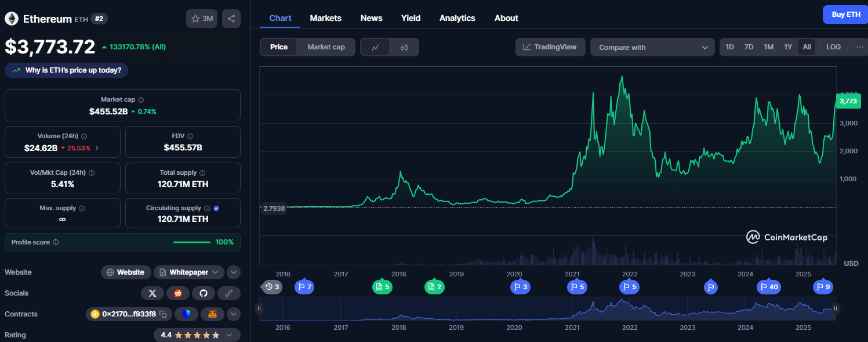Click the 3,773 current price label on axis
Viewport: 868px width, 342px height.
tap(848, 101)
